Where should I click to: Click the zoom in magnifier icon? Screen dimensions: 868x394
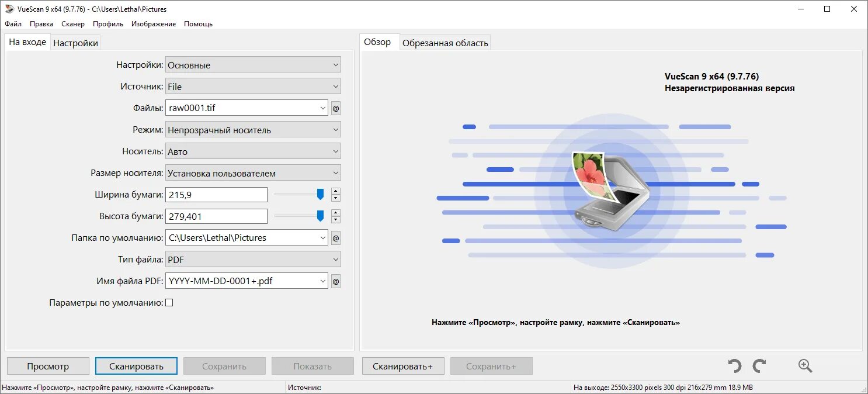click(x=805, y=366)
